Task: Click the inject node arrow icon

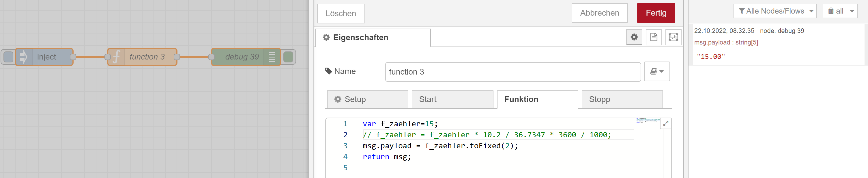Action: (x=24, y=57)
